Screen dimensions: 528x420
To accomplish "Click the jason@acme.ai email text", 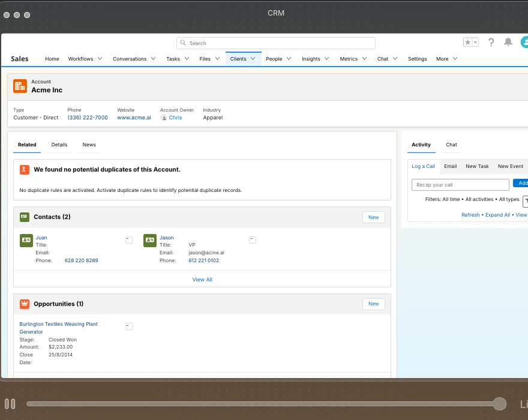I will pyautogui.click(x=206, y=253).
